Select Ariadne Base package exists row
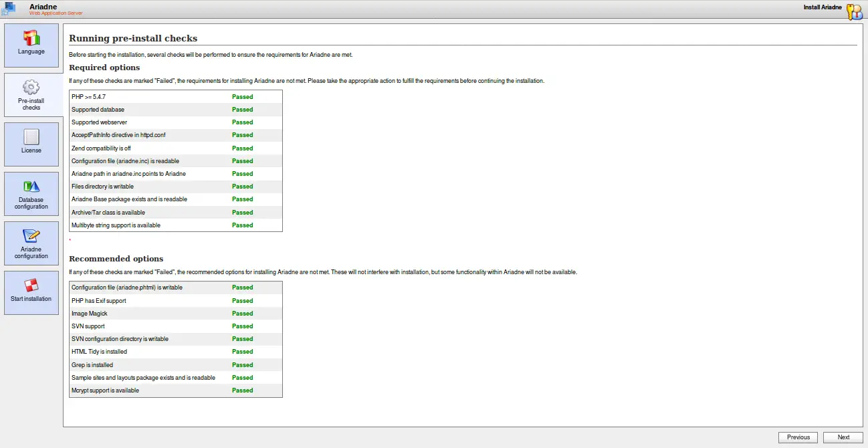The width and height of the screenshot is (868, 448). click(x=176, y=199)
